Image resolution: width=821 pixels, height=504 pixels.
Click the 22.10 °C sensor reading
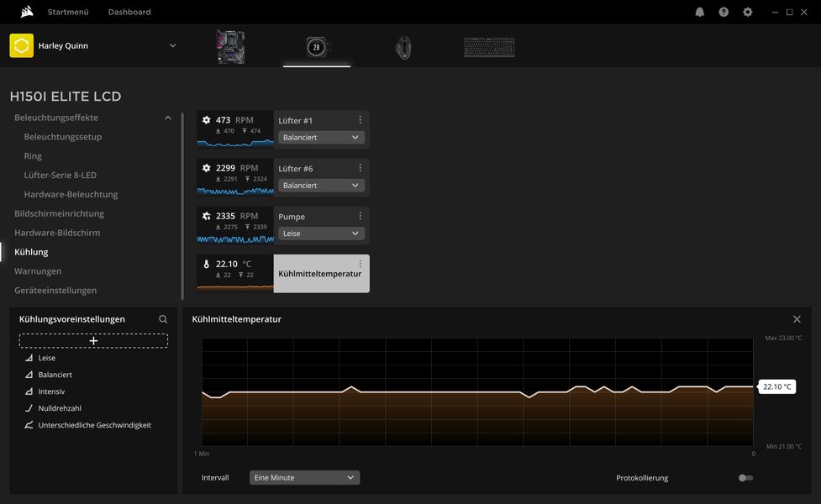click(x=234, y=265)
